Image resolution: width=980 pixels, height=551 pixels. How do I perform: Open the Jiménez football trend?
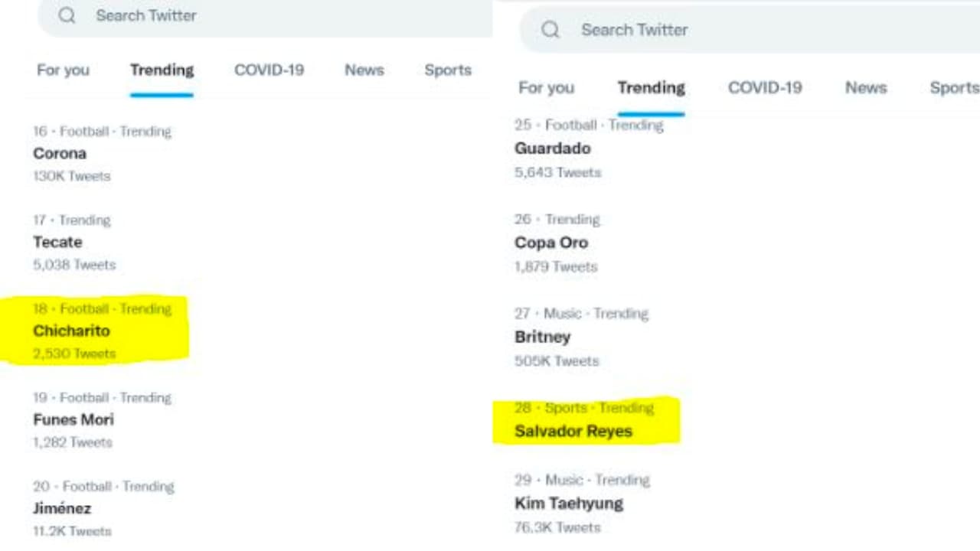(x=62, y=508)
